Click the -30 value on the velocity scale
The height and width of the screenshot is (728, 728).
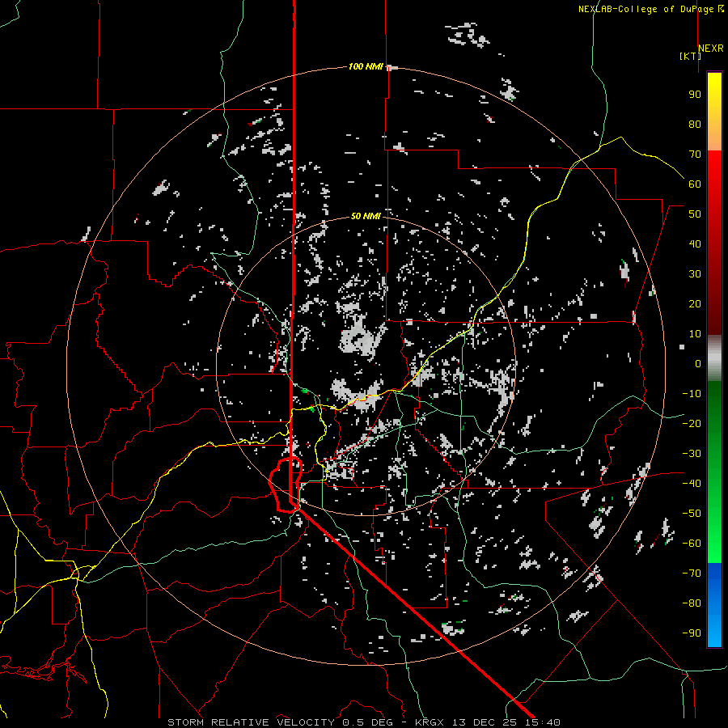point(692,454)
